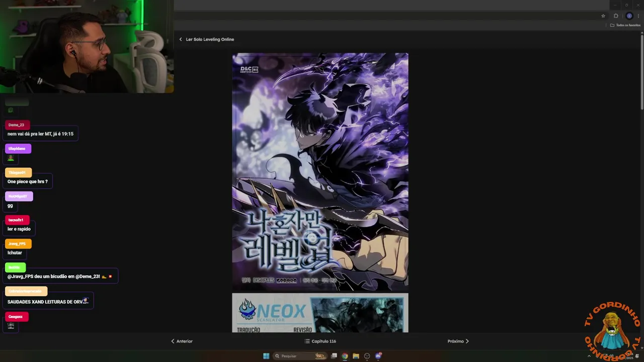Go to the Anterior chapter
Screen dimensions: 644x362
click(x=182, y=341)
